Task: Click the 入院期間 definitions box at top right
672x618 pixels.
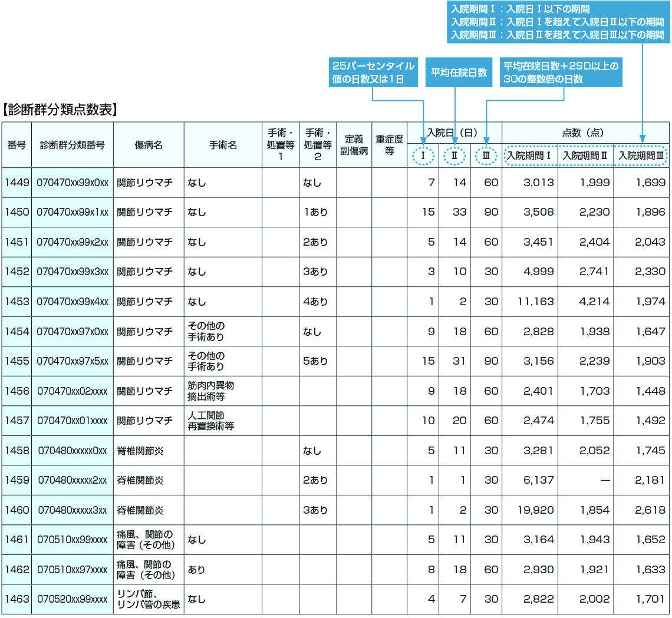Action: (557, 22)
